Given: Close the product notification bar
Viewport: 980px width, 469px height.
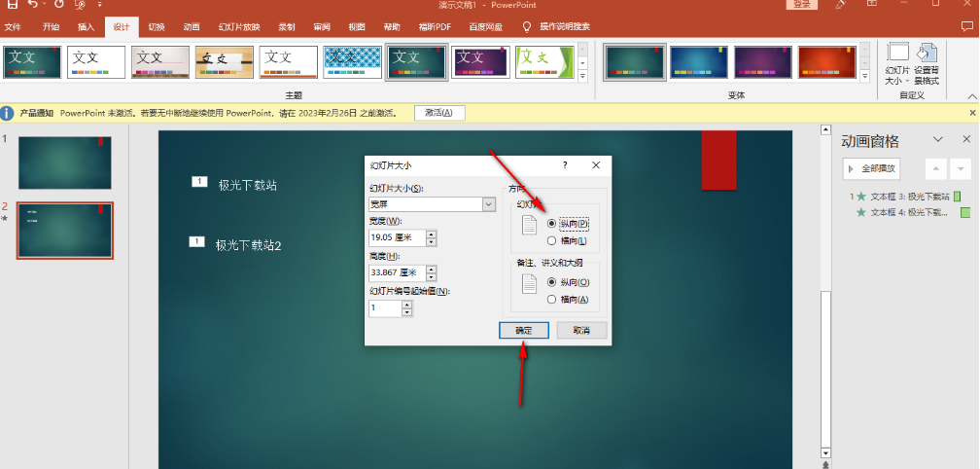Looking at the screenshot, I should [972, 113].
